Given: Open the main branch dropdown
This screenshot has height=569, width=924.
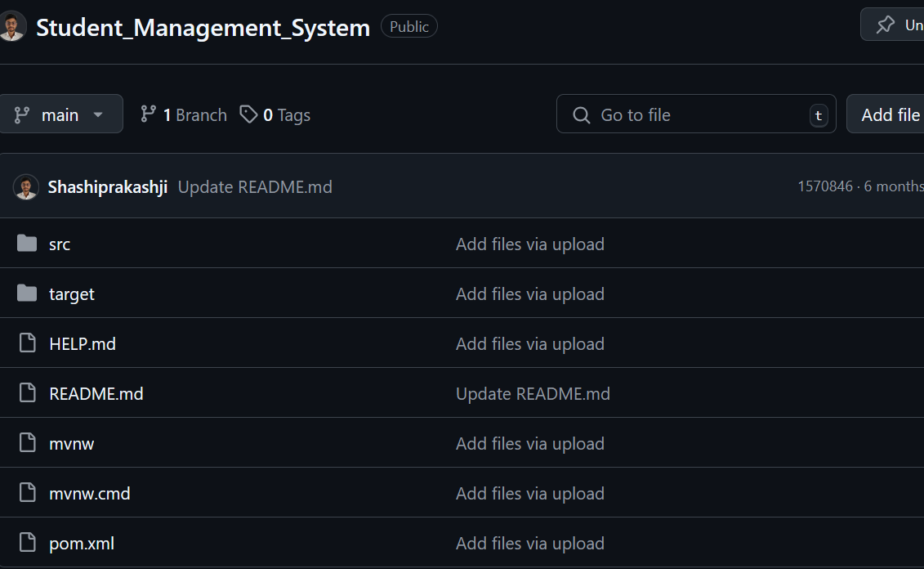Looking at the screenshot, I should click(x=60, y=114).
